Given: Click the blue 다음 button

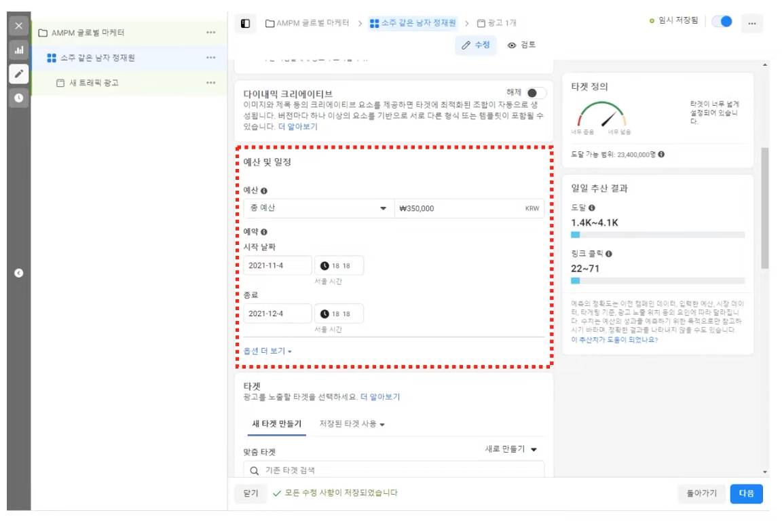Looking at the screenshot, I should point(746,493).
